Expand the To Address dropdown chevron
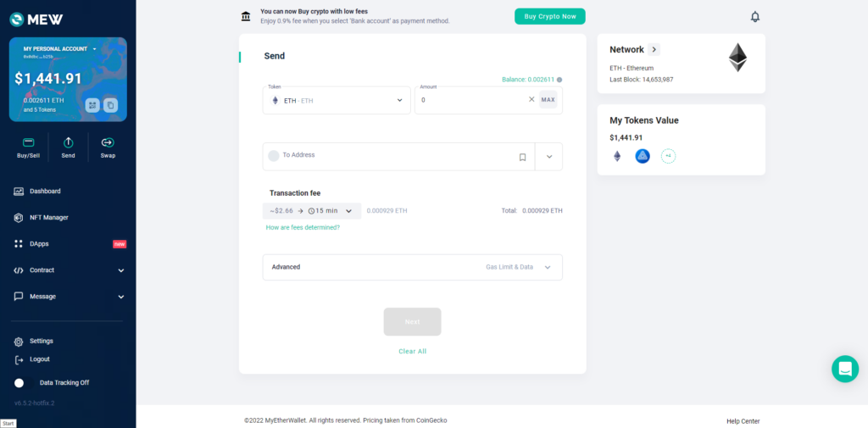868x428 pixels. tap(549, 157)
